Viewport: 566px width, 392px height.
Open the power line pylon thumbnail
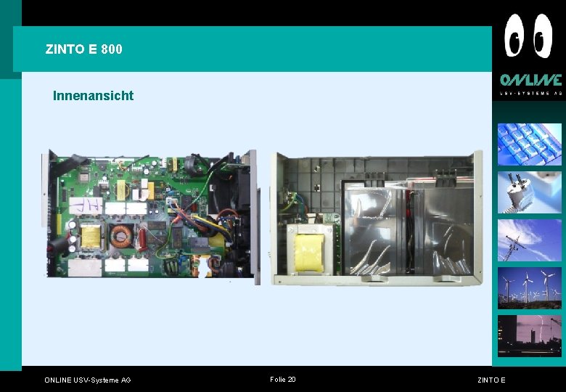coord(530,240)
